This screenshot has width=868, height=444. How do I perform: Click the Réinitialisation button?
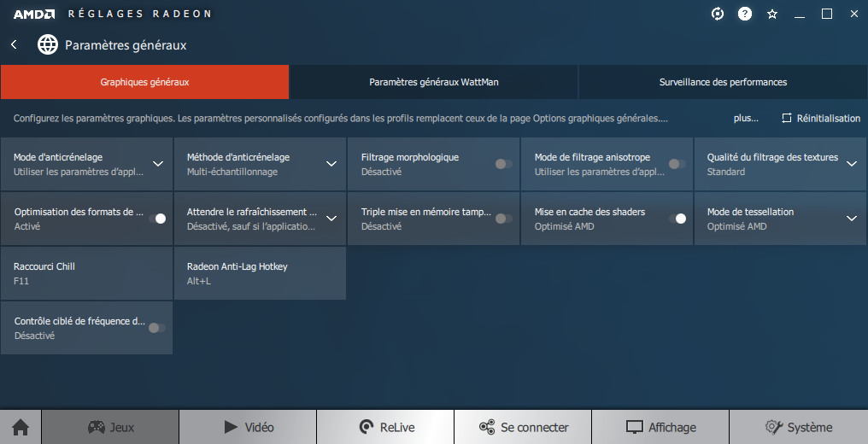tap(820, 119)
